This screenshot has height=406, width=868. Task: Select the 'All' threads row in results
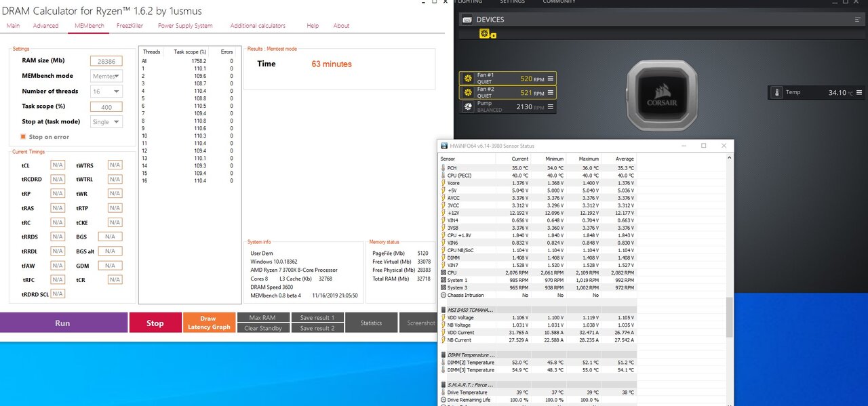pos(187,61)
